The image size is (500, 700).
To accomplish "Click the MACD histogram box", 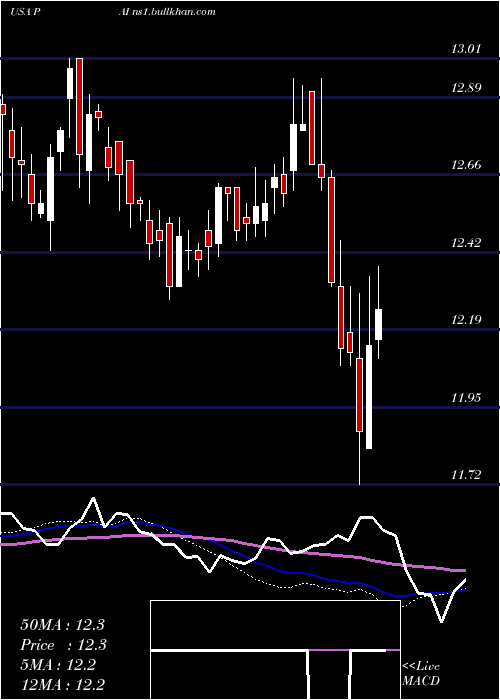I will 275,650.
